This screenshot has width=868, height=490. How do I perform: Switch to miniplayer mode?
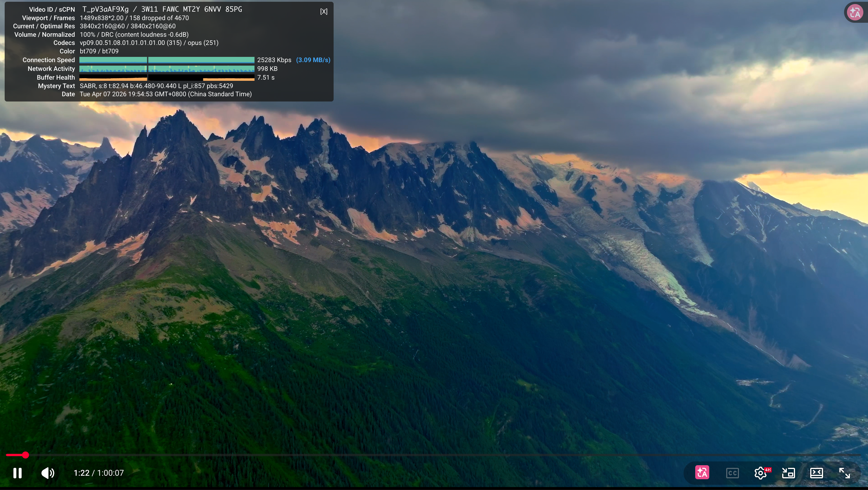point(789,473)
